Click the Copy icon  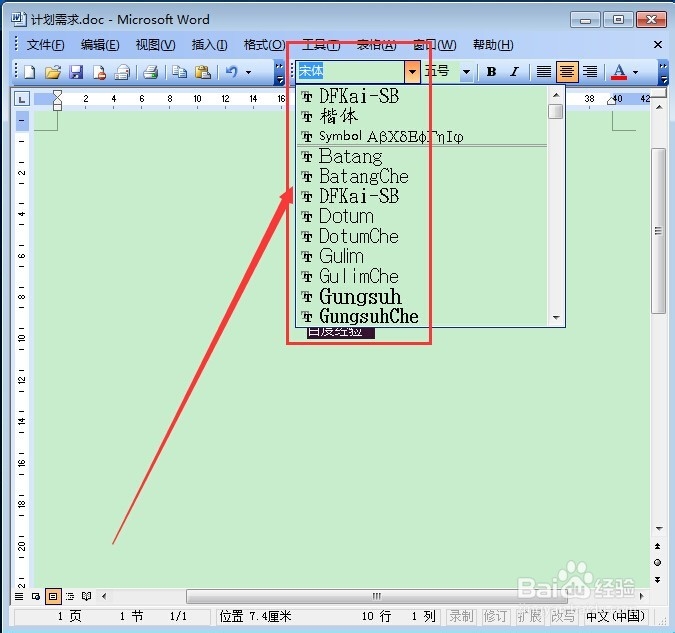[x=179, y=72]
